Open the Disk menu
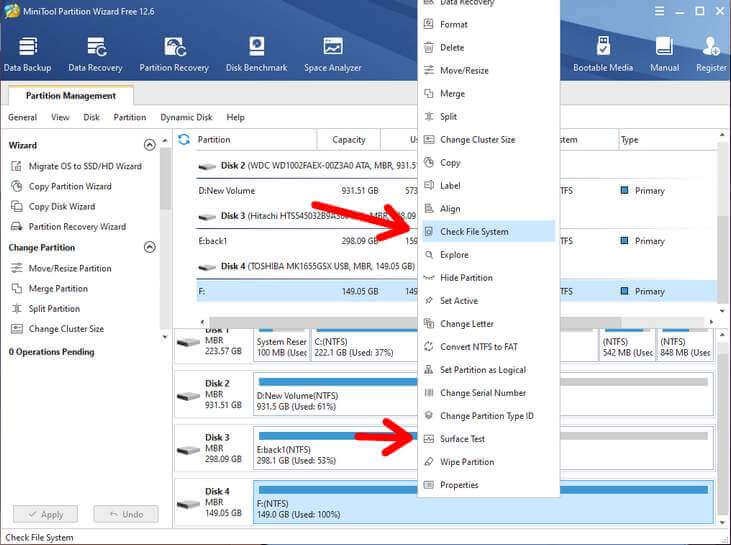The height and width of the screenshot is (545, 731). [x=91, y=117]
